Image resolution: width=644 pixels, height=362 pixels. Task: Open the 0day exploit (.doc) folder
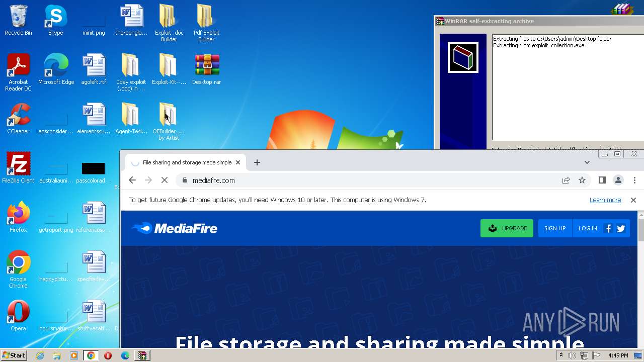[x=131, y=72]
